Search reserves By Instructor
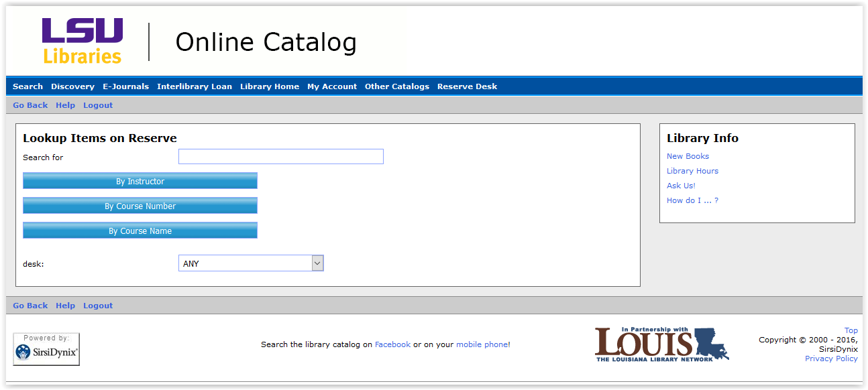The image size is (868, 390). tap(140, 181)
